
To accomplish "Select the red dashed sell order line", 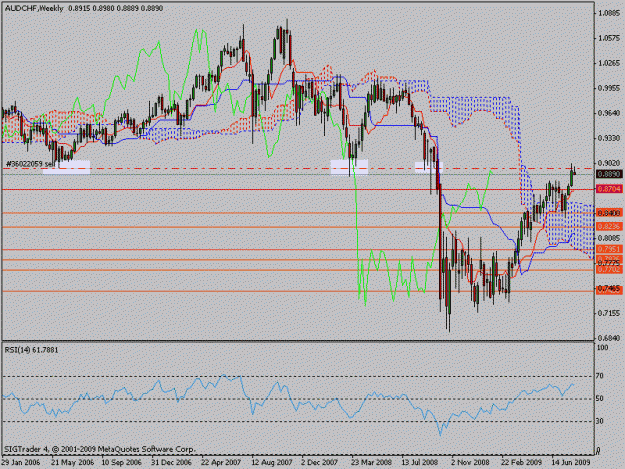I will [297, 169].
